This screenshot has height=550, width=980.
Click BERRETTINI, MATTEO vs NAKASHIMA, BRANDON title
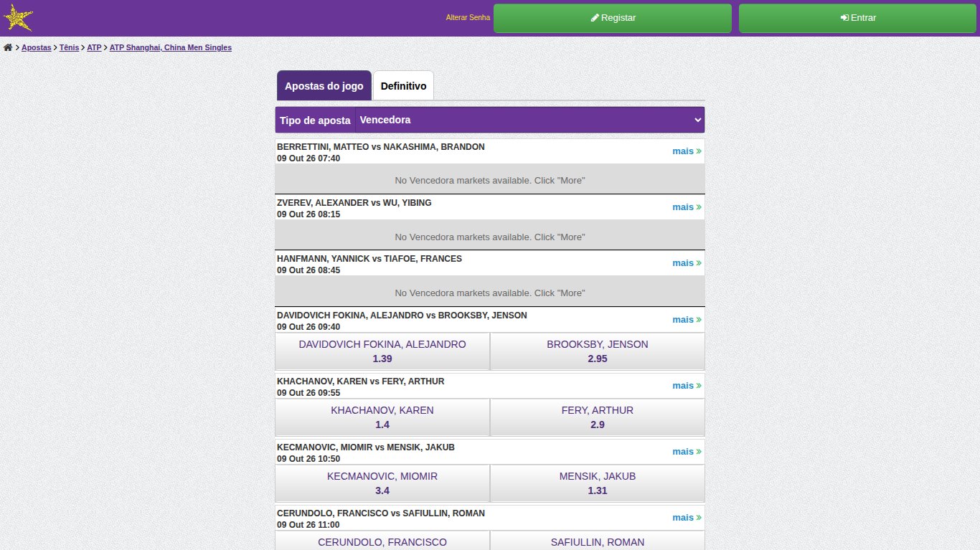381,147
